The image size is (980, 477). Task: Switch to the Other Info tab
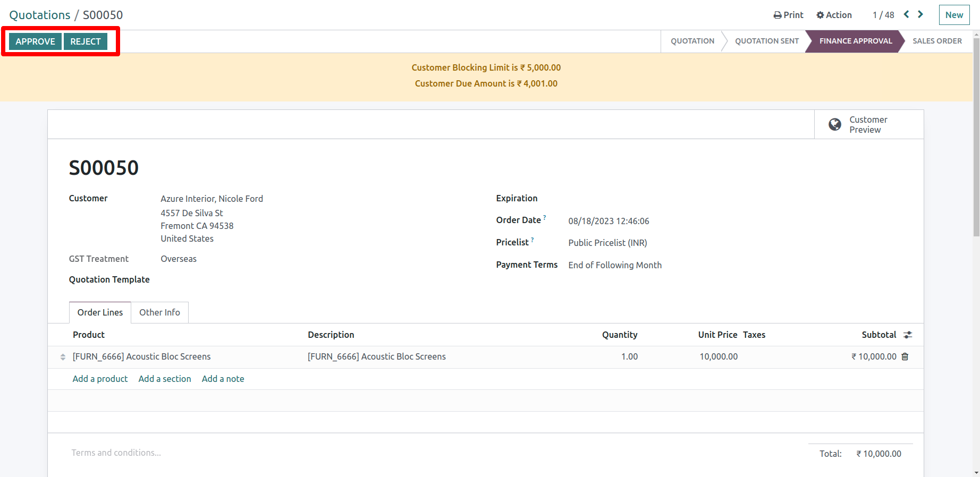(x=159, y=312)
